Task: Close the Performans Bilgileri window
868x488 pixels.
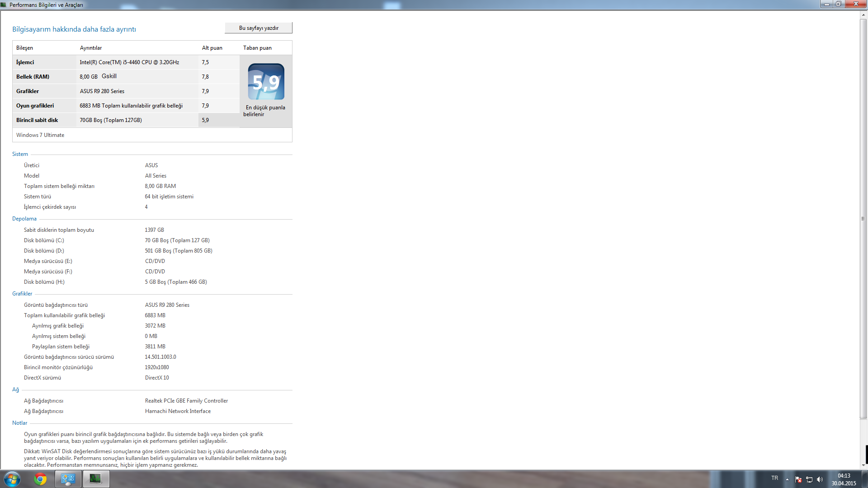Action: tap(856, 4)
